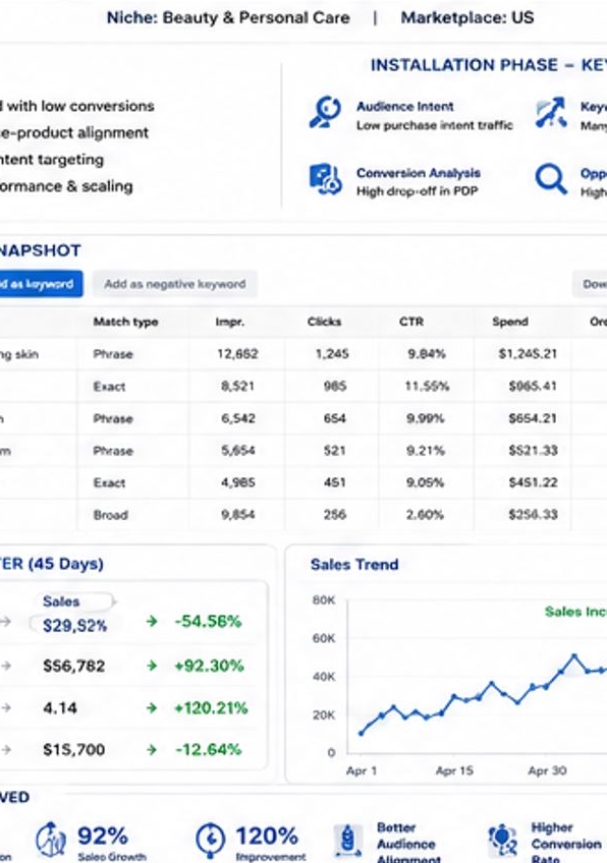Click the Conversion Analysis icon
The width and height of the screenshot is (607, 863).
[325, 179]
